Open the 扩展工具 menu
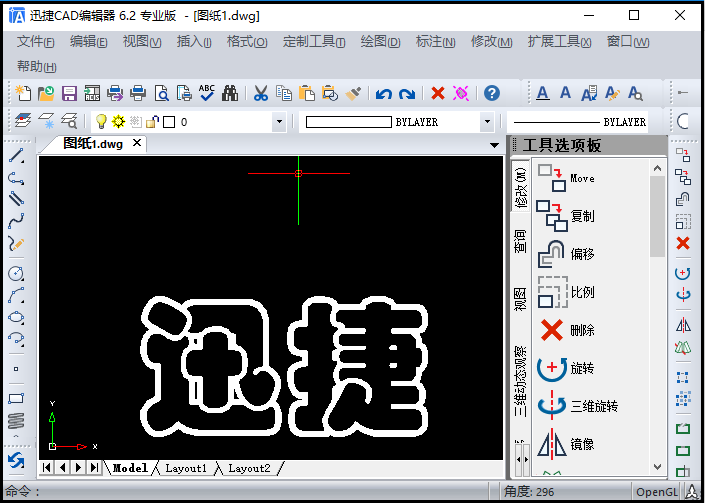The image size is (705, 503). pyautogui.click(x=559, y=42)
